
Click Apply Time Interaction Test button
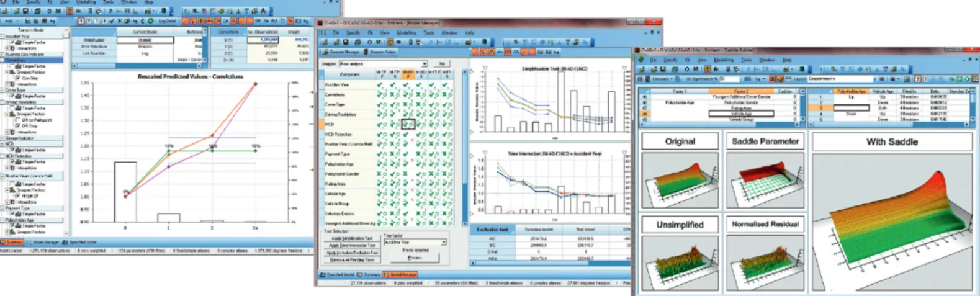click(x=352, y=246)
